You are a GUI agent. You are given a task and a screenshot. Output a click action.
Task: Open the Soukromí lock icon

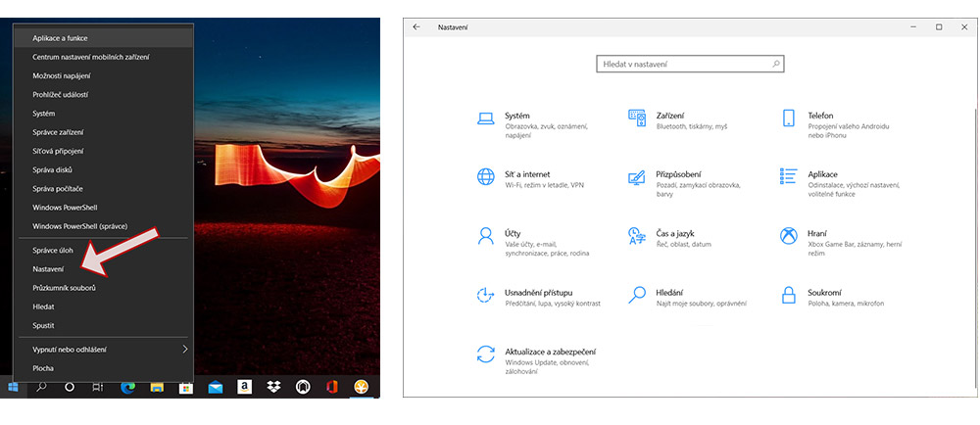[788, 295]
